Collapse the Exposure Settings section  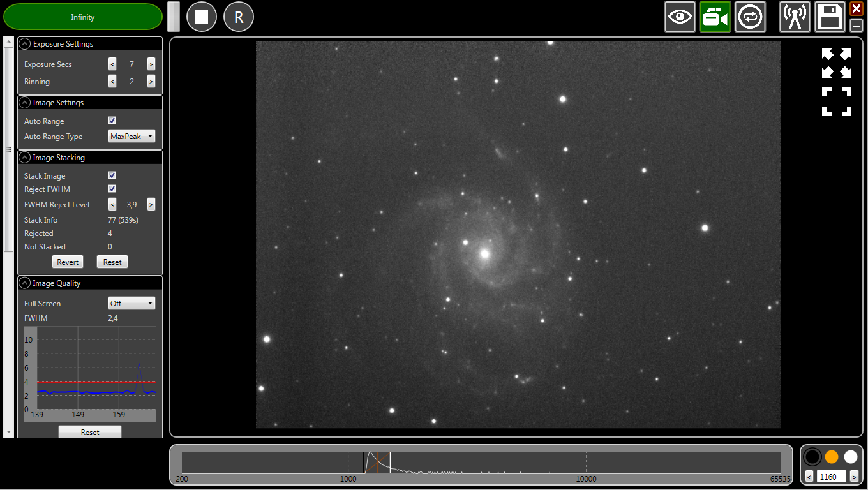point(25,44)
